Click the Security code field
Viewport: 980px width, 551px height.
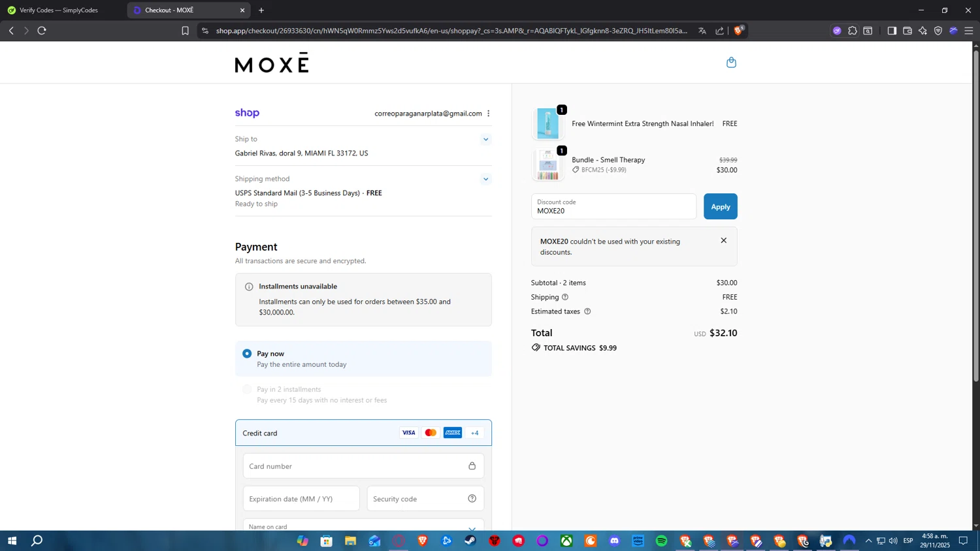pyautogui.click(x=425, y=499)
